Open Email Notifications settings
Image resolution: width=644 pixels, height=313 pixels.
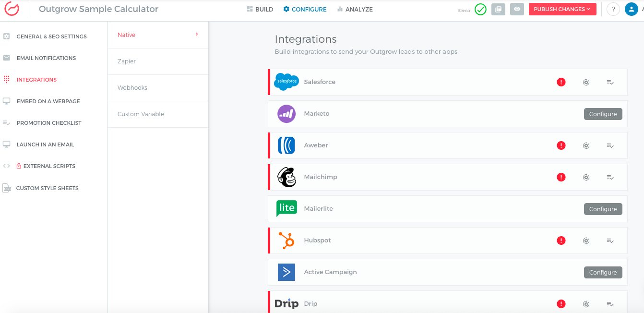[46, 58]
